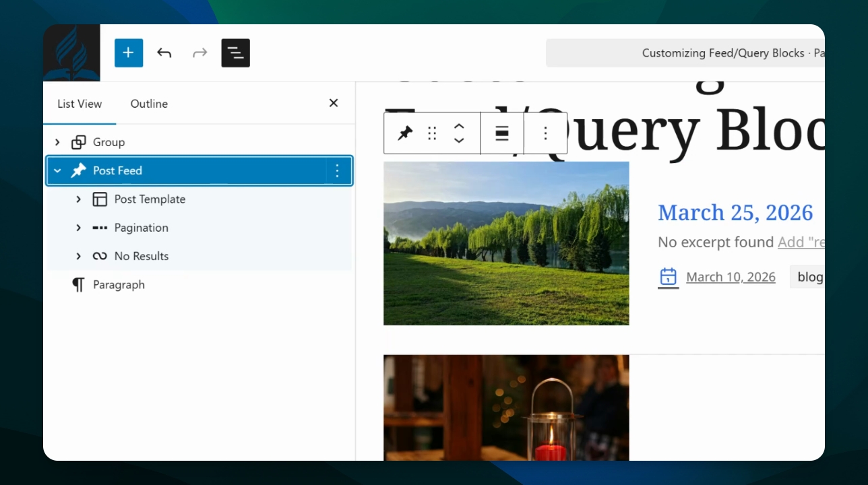
Task: Select the Pagination row
Action: pos(199,228)
